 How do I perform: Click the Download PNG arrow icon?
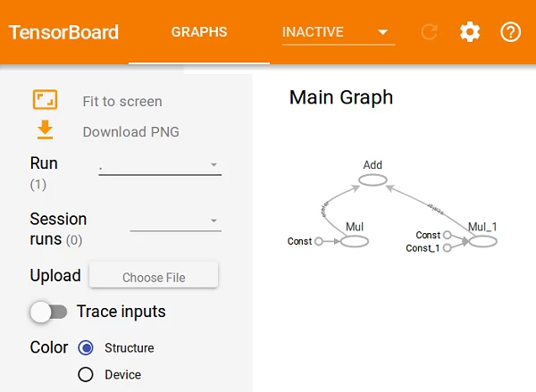[45, 130]
